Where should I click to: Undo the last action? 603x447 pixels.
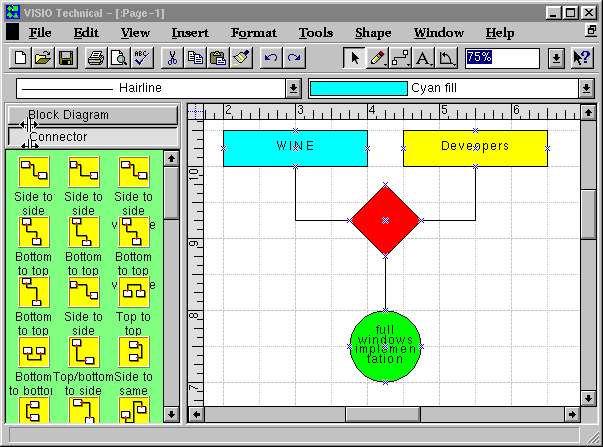point(271,58)
